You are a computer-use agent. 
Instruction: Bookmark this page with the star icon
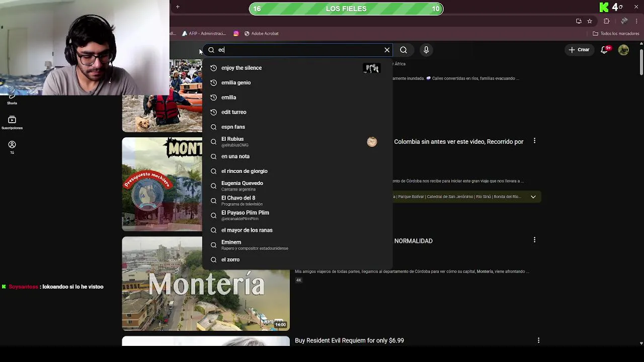click(x=590, y=21)
